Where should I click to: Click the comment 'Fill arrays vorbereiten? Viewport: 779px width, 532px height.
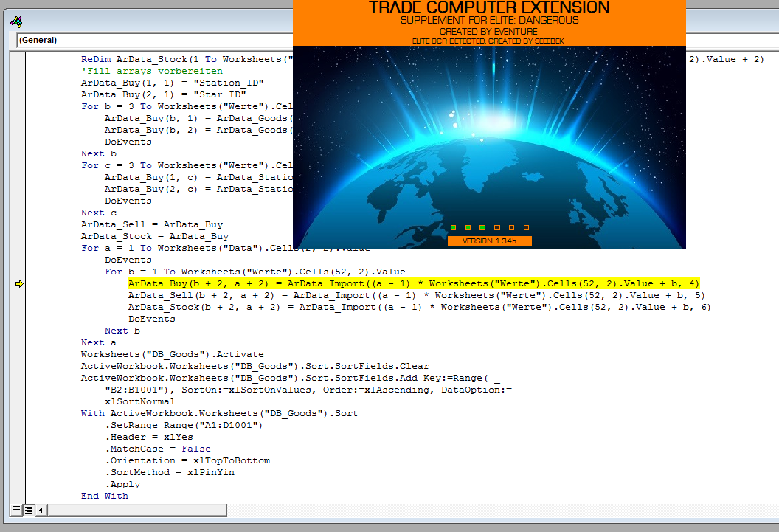(x=152, y=71)
